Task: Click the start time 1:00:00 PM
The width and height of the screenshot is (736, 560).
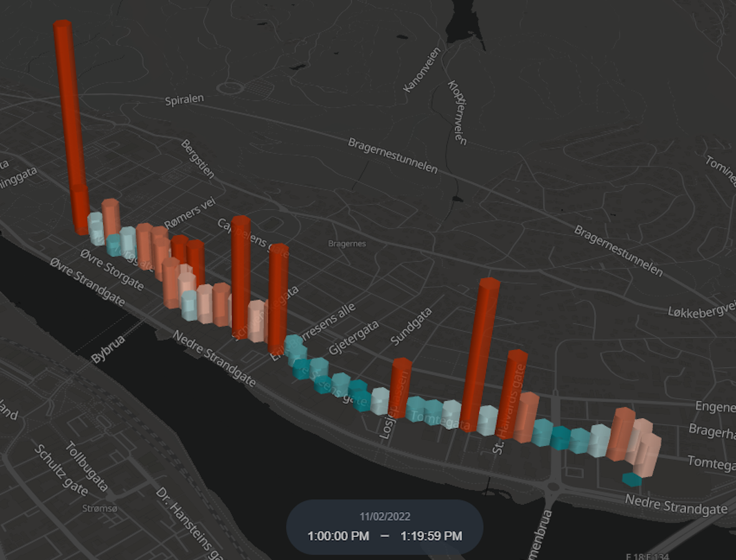Action: pyautogui.click(x=338, y=536)
